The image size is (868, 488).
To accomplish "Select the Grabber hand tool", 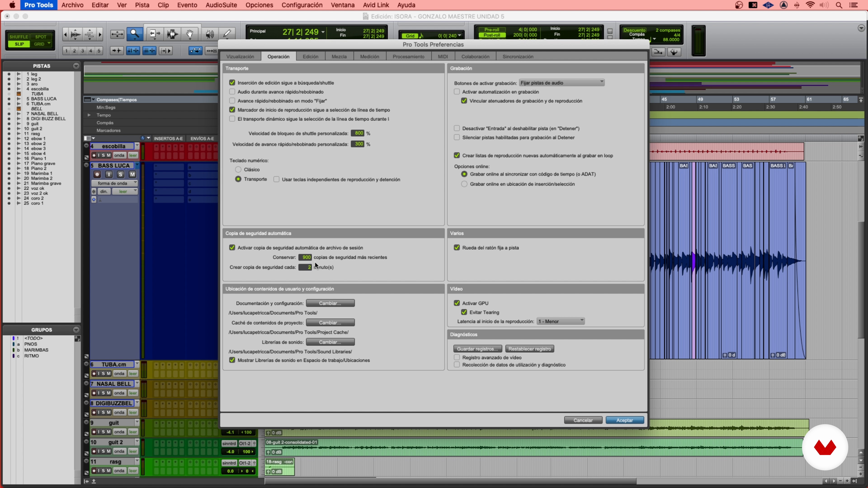I will pos(190,34).
